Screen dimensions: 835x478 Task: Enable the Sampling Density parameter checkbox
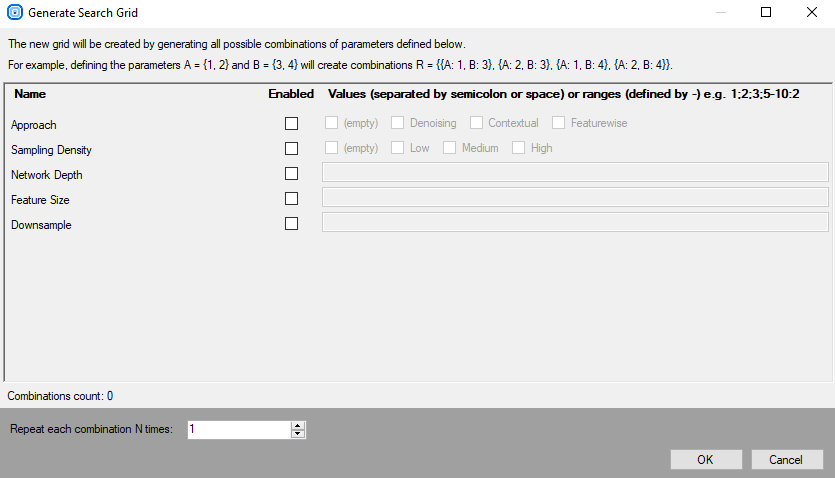291,149
